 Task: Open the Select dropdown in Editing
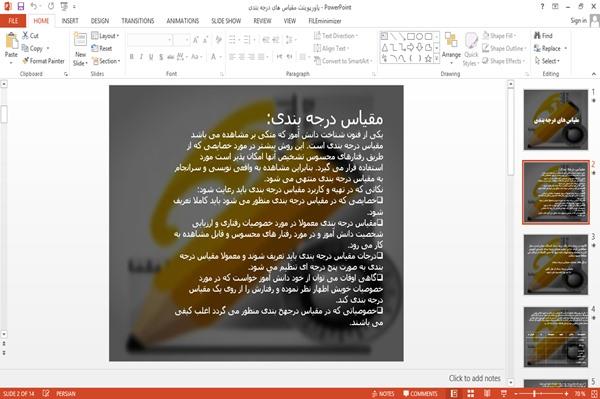point(547,61)
